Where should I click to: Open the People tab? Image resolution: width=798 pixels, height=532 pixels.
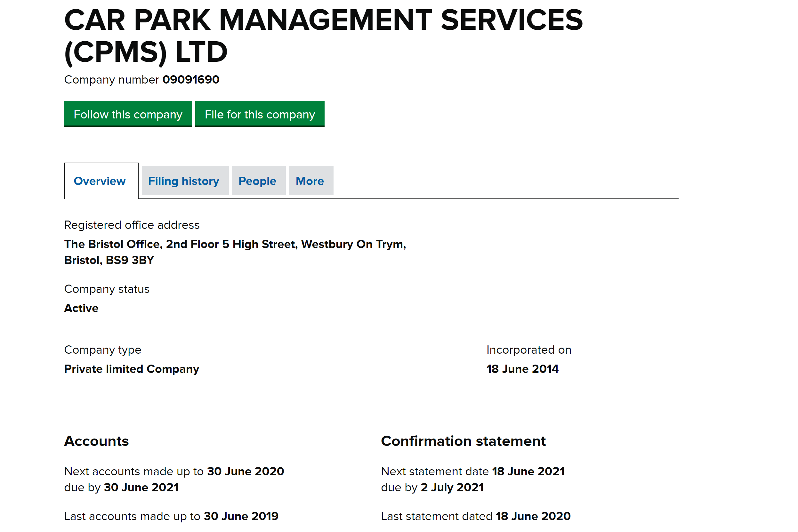click(259, 181)
